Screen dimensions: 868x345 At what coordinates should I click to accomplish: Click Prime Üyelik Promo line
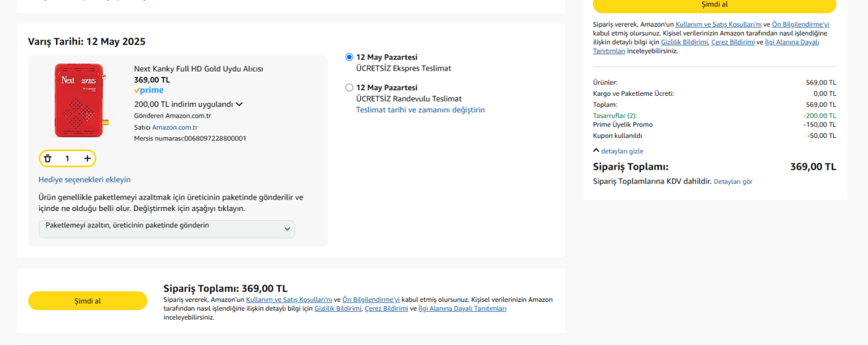coord(714,125)
